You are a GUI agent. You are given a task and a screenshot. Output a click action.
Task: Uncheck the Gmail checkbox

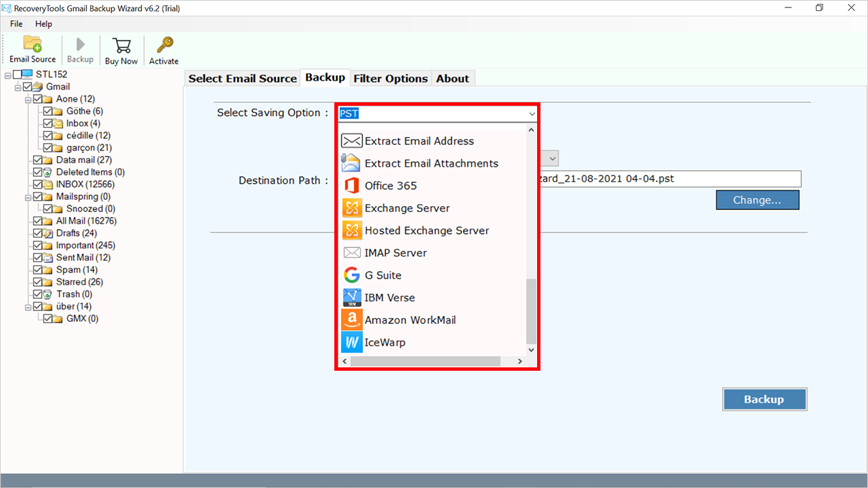(x=28, y=87)
